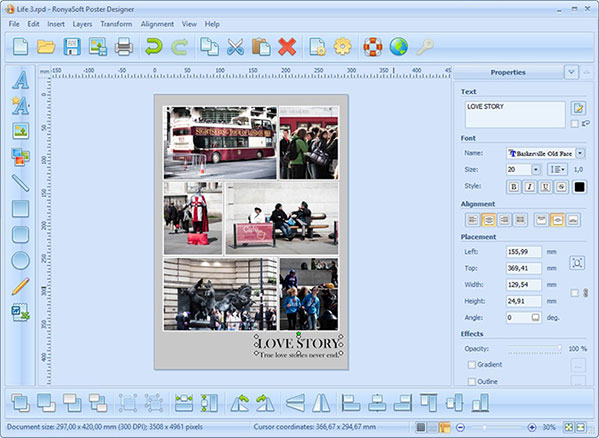Open a file with the folder icon
The width and height of the screenshot is (599, 438).
46,47
